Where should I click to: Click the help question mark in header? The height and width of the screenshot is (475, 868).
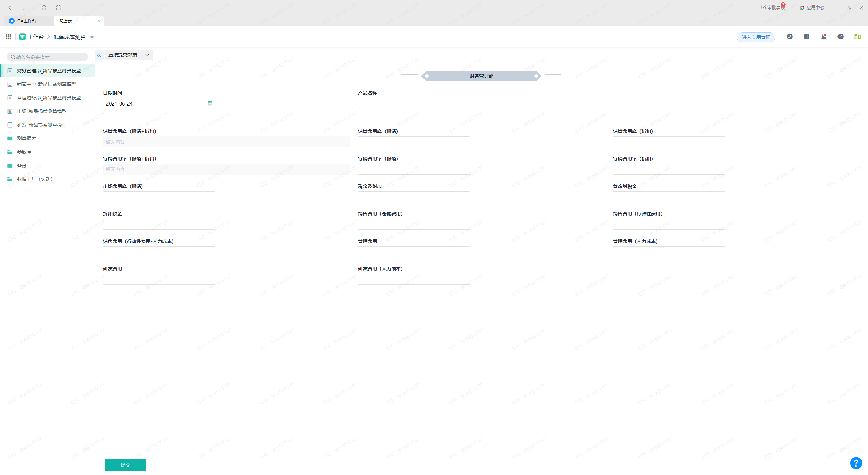(840, 37)
